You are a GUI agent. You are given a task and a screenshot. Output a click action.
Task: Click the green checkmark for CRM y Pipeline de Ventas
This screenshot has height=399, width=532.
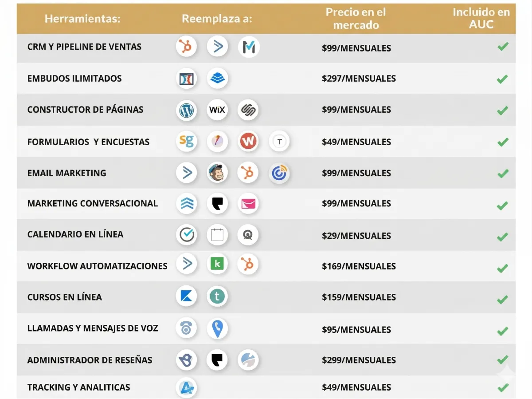click(502, 47)
